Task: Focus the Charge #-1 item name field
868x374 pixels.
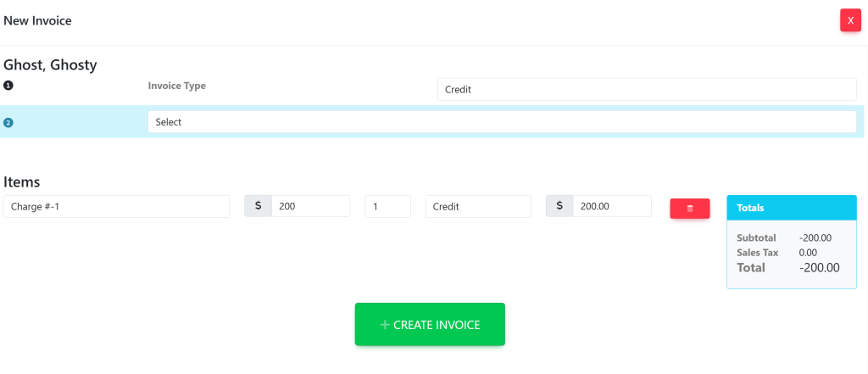Action: click(x=116, y=206)
